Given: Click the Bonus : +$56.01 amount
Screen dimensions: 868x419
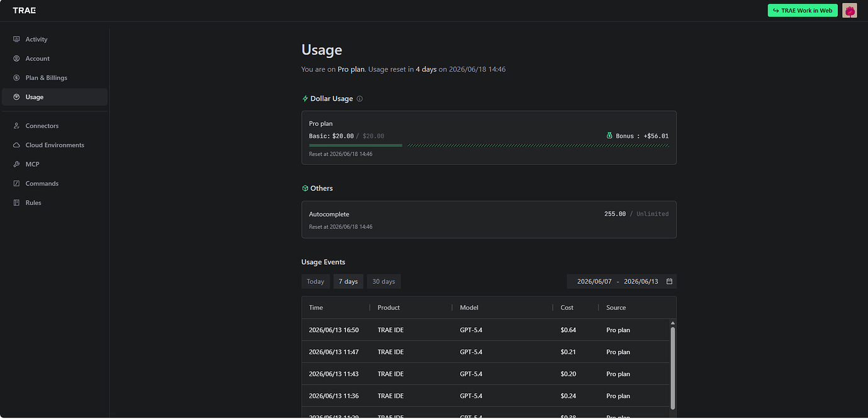Looking at the screenshot, I should pyautogui.click(x=642, y=136).
